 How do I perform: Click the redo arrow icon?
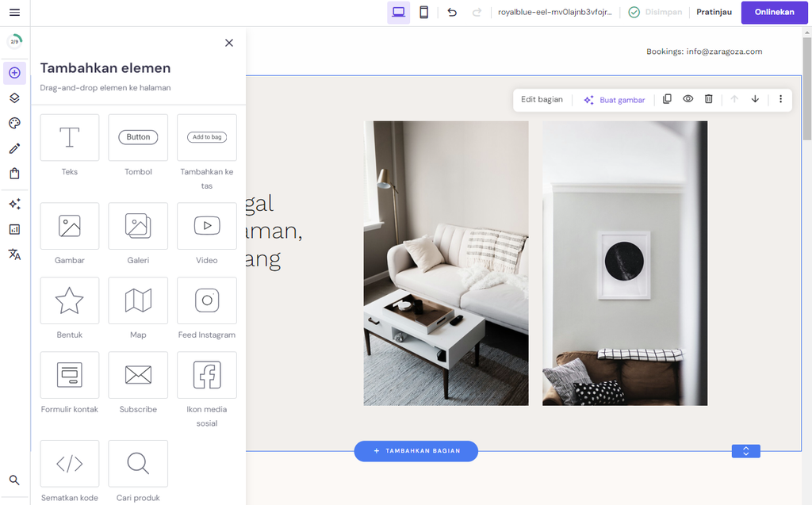(x=476, y=12)
